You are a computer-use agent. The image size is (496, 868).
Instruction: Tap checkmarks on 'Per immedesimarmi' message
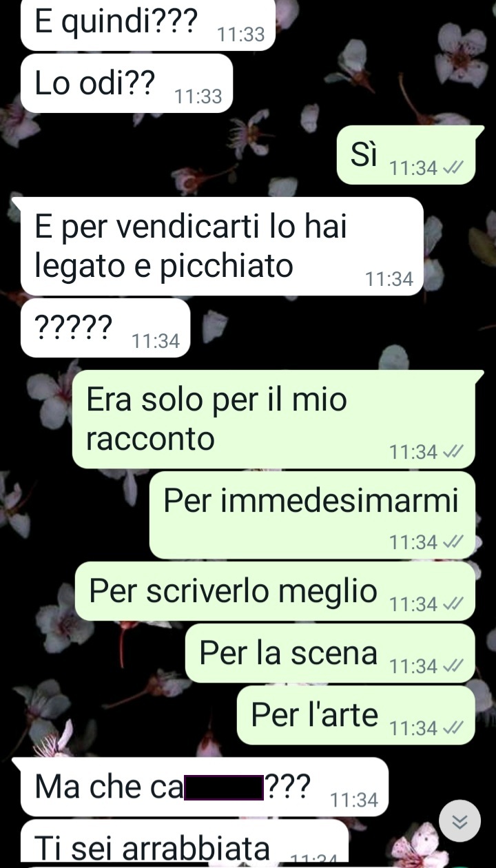[452, 542]
